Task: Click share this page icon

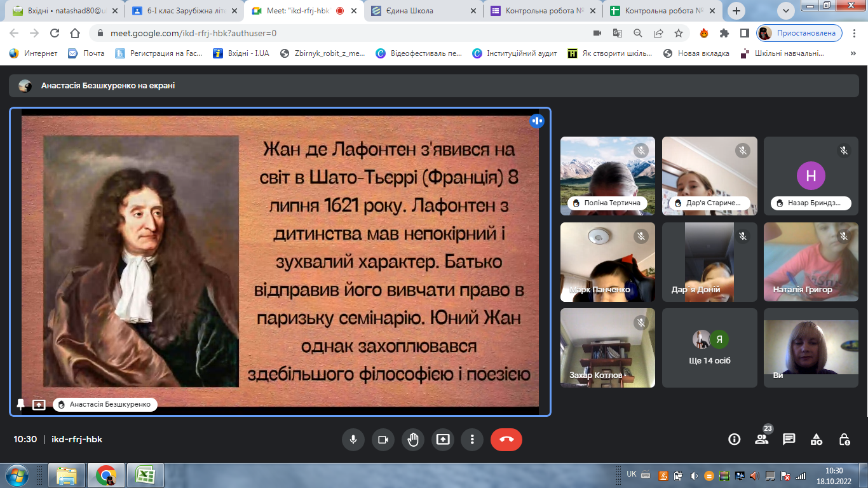Action: click(x=658, y=33)
